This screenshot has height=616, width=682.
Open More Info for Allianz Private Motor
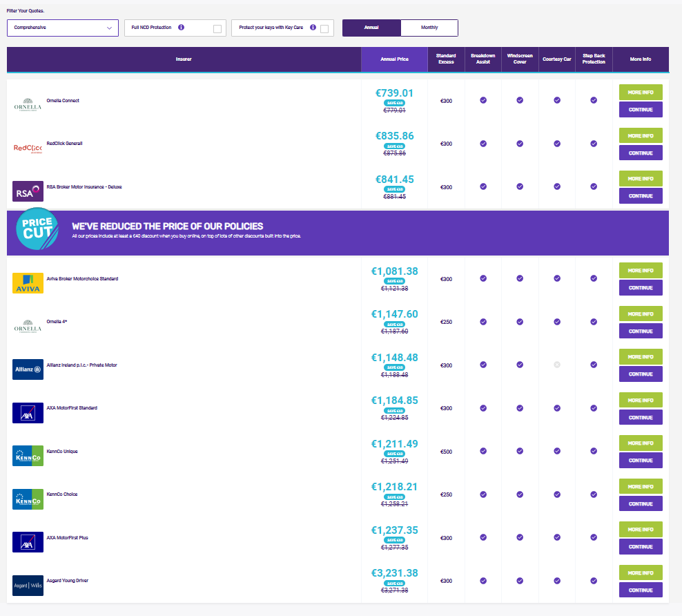click(x=641, y=357)
